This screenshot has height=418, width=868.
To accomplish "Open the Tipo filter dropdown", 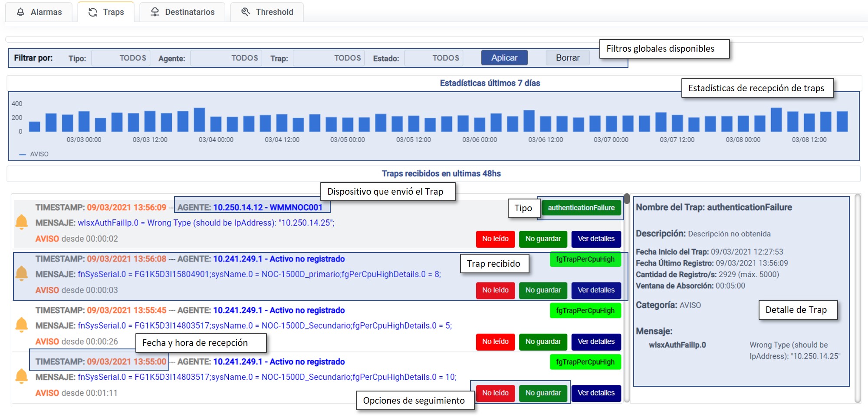I will pyautogui.click(x=121, y=58).
